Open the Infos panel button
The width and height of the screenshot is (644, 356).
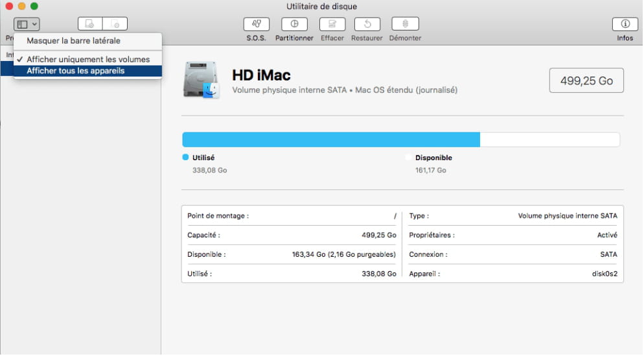(x=625, y=24)
